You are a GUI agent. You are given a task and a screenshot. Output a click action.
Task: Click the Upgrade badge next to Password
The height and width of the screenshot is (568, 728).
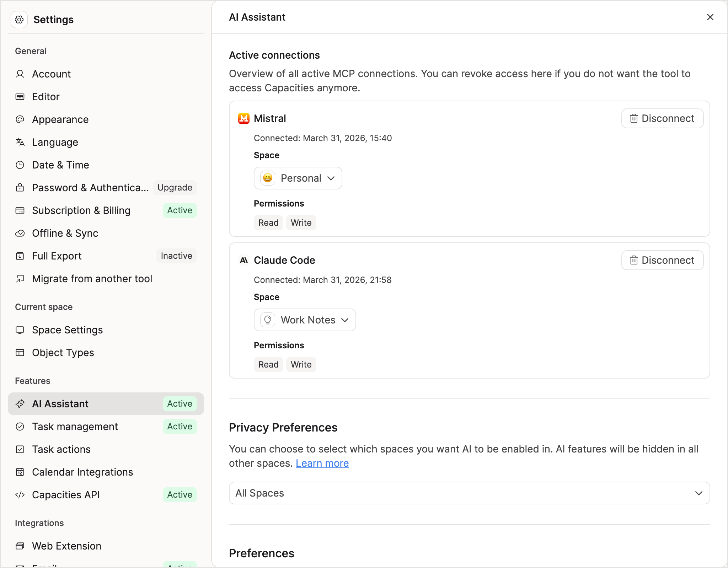(x=175, y=188)
